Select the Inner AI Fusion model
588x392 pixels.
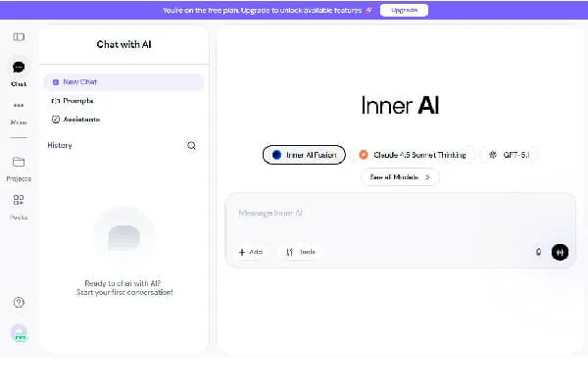pos(304,155)
